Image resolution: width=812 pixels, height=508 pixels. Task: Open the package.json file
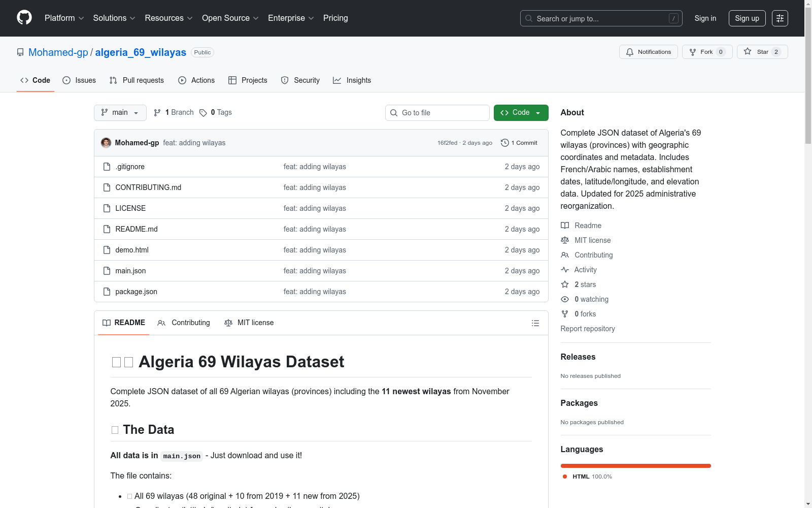pos(137,292)
